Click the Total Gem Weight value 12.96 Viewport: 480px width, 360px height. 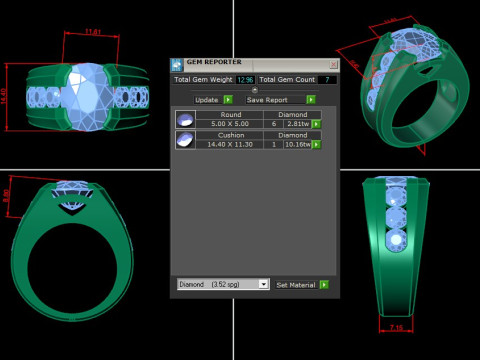pyautogui.click(x=245, y=80)
